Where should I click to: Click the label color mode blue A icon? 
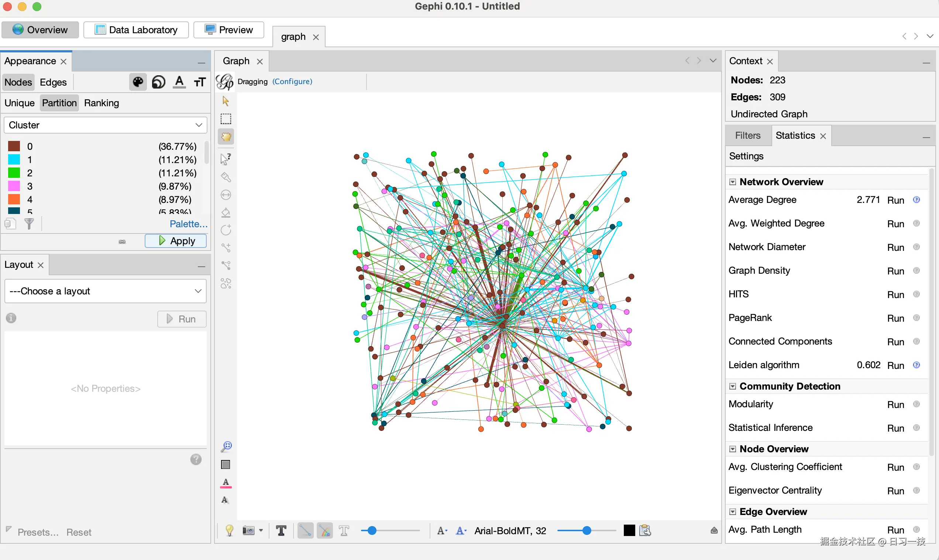461,530
